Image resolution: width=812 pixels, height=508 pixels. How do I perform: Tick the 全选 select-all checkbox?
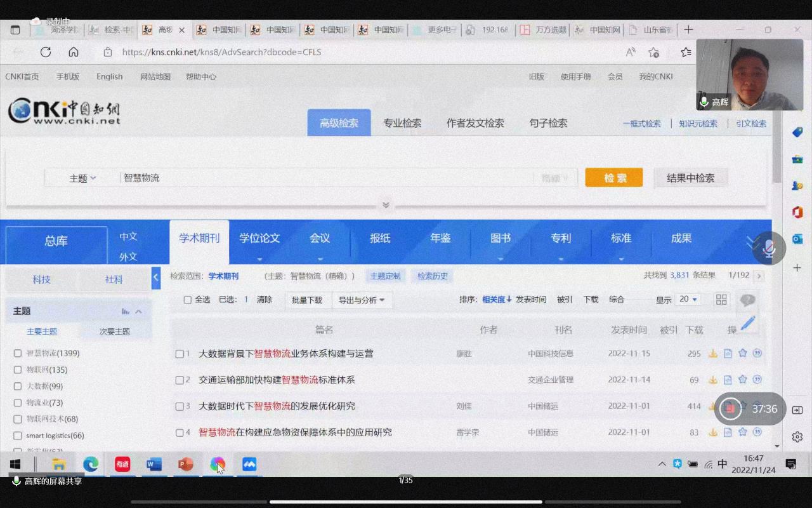coord(188,300)
